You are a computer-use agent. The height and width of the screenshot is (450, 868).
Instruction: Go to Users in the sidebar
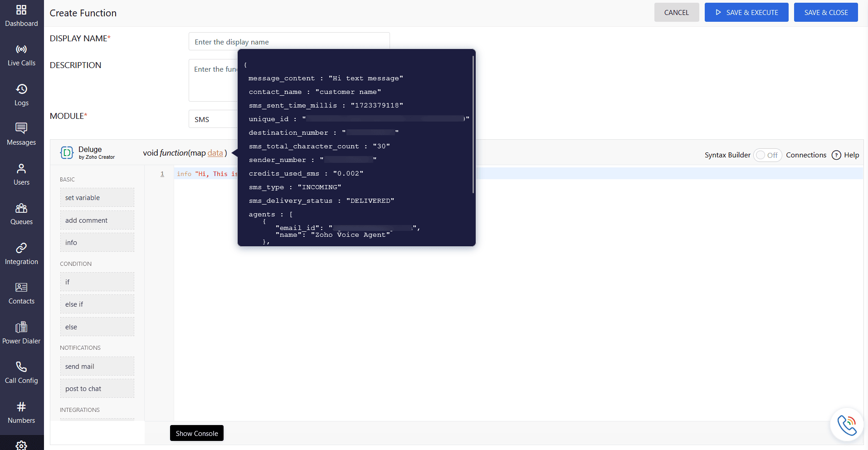point(21,175)
